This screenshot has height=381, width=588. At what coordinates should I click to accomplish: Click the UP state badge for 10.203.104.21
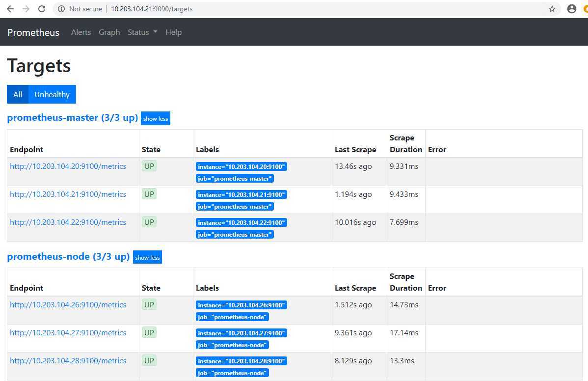tap(149, 194)
